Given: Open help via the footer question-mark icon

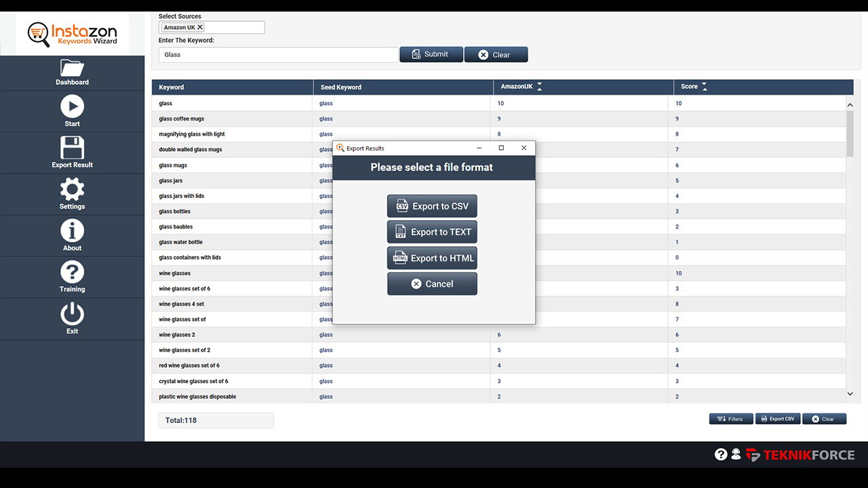Looking at the screenshot, I should click(720, 454).
